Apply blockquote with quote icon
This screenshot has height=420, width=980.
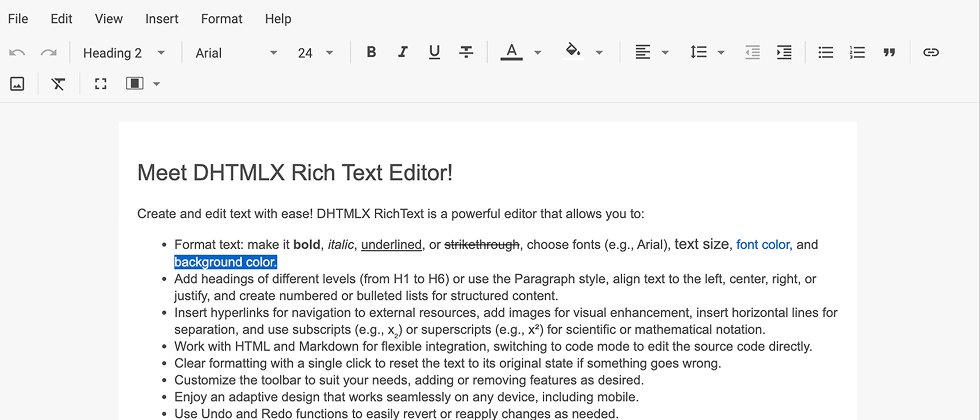coord(889,52)
